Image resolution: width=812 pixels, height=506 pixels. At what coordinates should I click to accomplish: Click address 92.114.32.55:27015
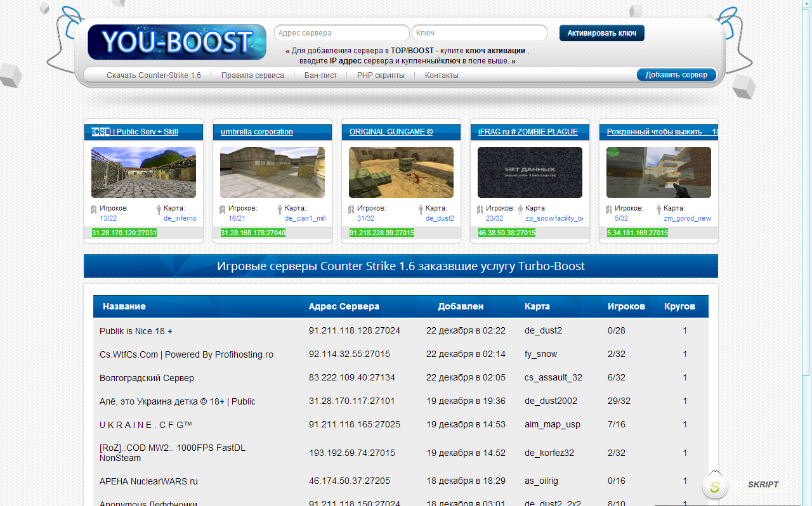(x=350, y=354)
